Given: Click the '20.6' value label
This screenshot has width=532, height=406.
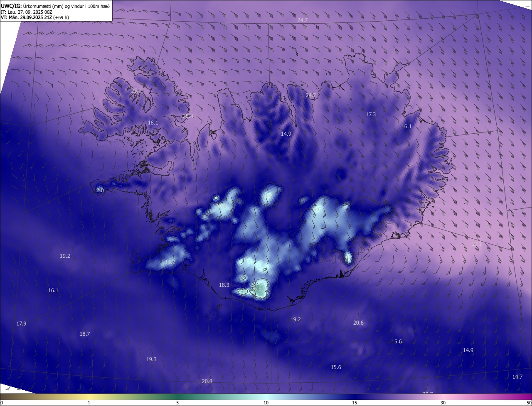Looking at the screenshot, I should [x=358, y=323].
